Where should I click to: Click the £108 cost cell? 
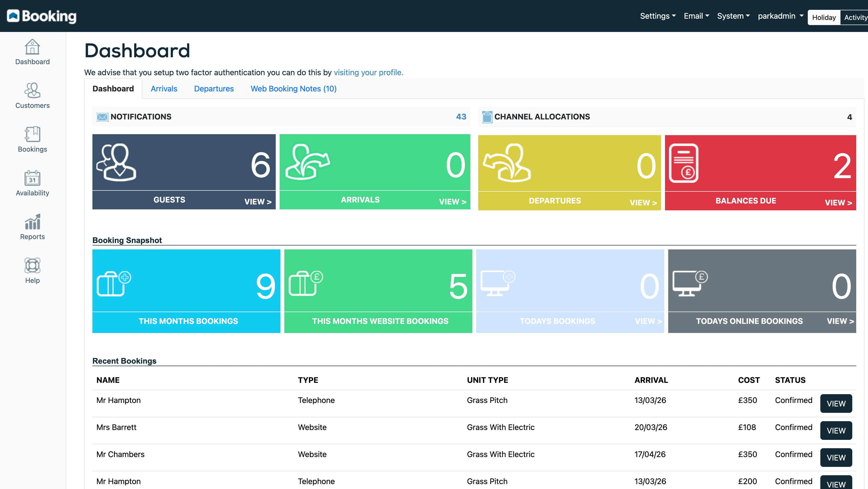coord(747,427)
